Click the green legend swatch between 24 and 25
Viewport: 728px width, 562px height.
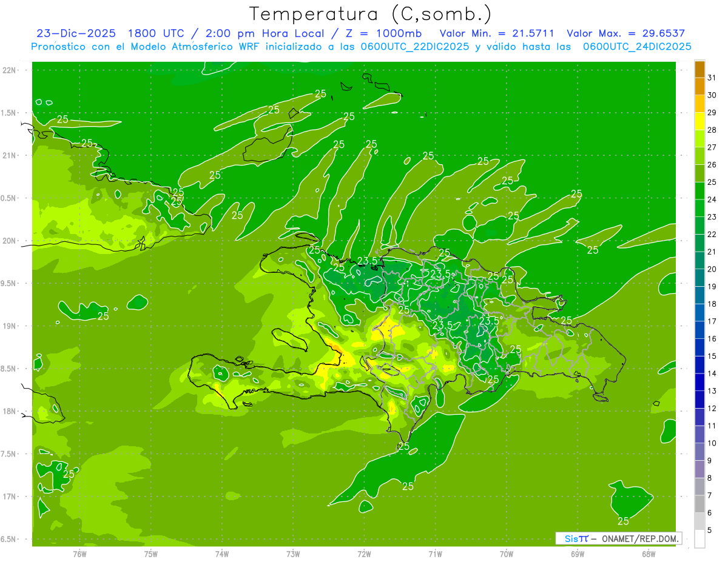click(x=699, y=190)
